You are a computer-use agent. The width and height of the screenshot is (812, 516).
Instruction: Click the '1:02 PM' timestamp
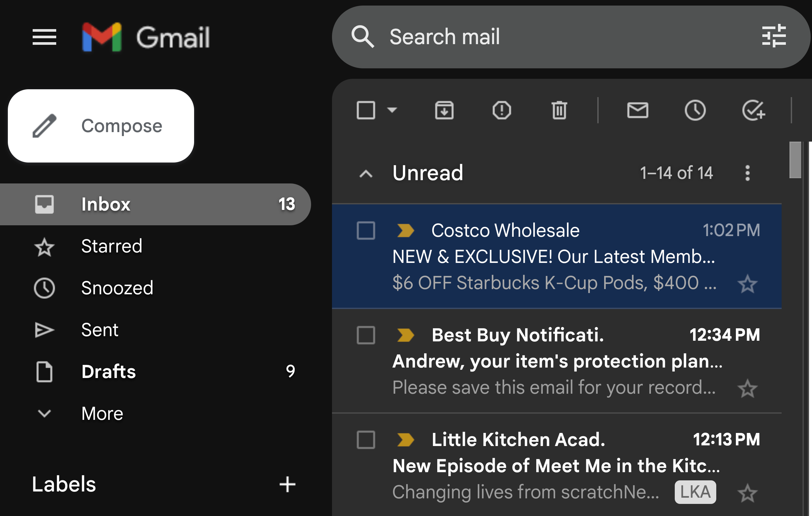731,231
